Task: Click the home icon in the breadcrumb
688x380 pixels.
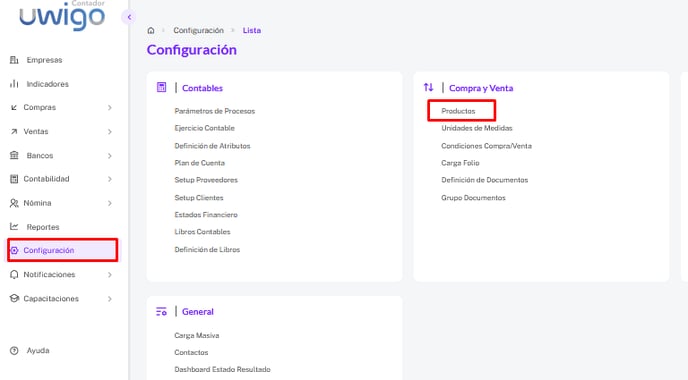Action: 151,30
